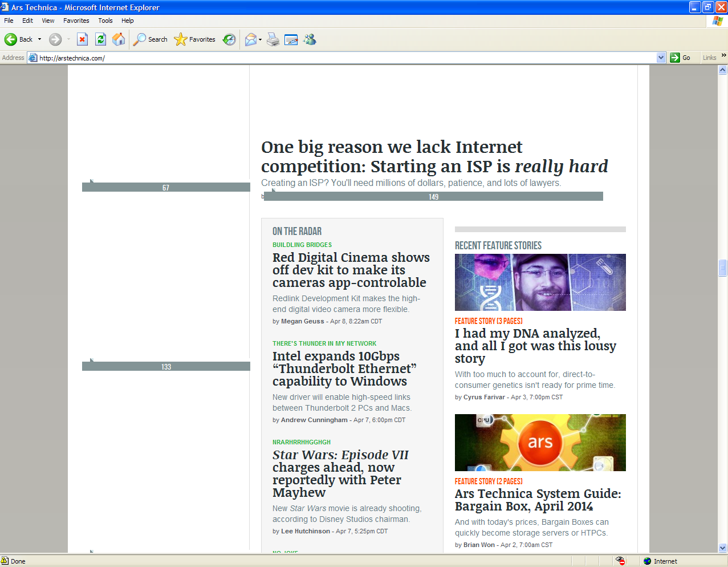728x567 pixels.
Task: Open the Tools menu
Action: 105,21
